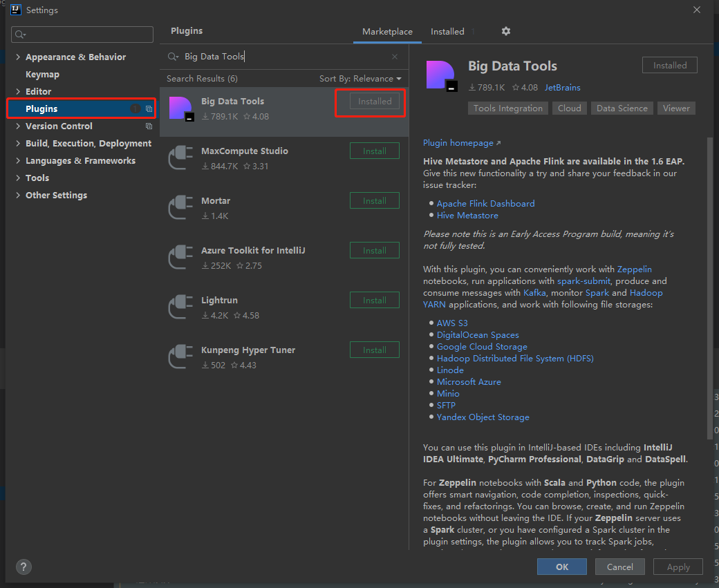Screen dimensions: 719x588
Task: Install the Lightrun plugin
Action: click(375, 300)
